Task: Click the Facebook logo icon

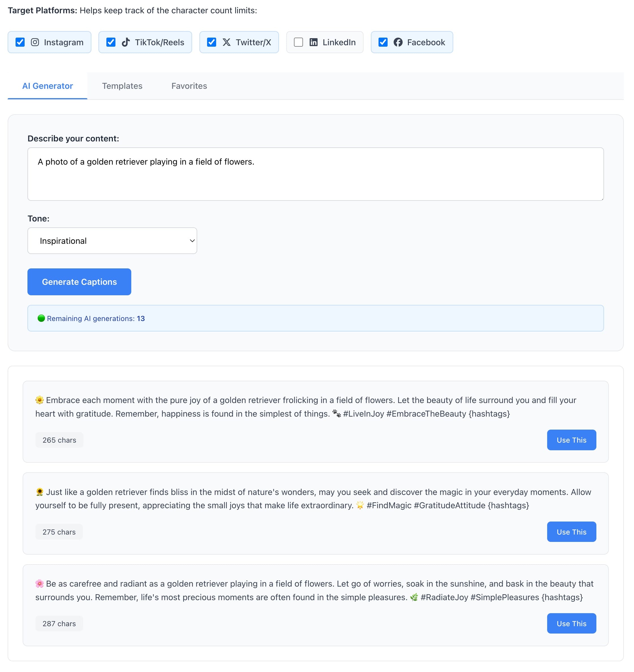Action: point(398,42)
